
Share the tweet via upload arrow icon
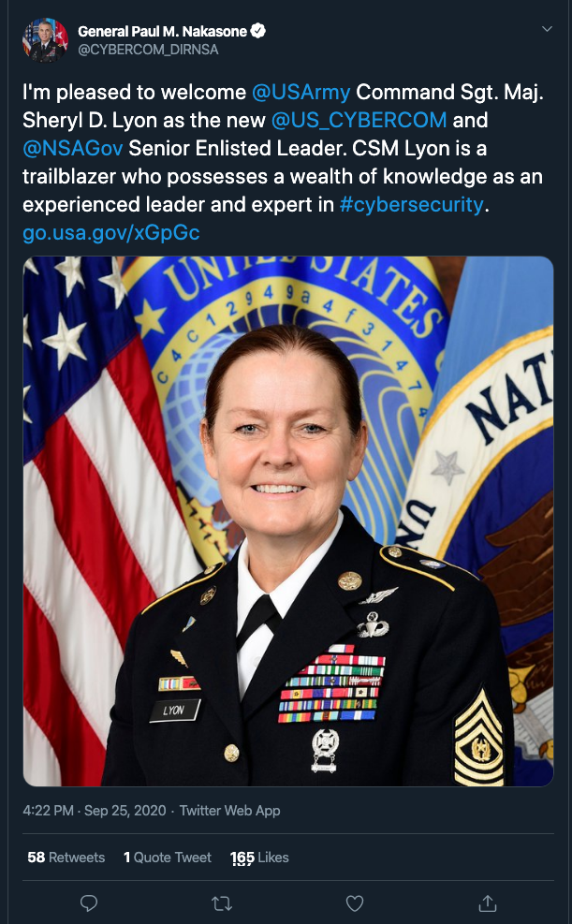click(x=487, y=902)
